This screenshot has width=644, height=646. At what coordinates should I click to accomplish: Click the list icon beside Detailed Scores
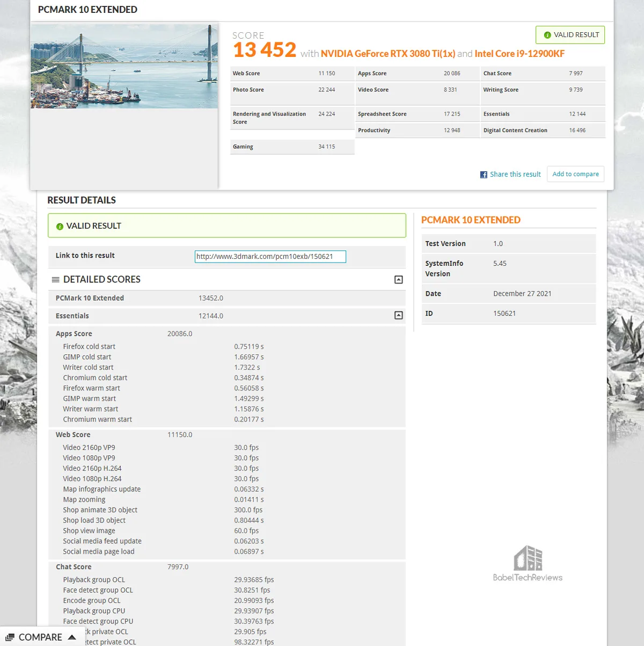(55, 280)
